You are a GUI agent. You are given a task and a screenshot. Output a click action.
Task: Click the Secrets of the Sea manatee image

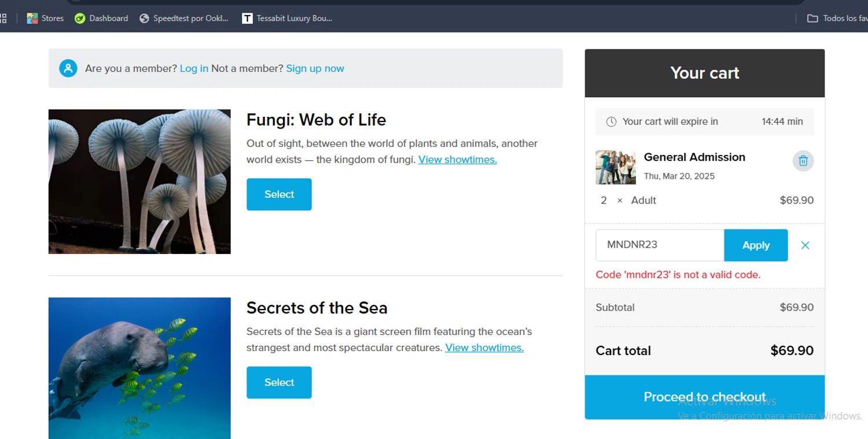(139, 368)
